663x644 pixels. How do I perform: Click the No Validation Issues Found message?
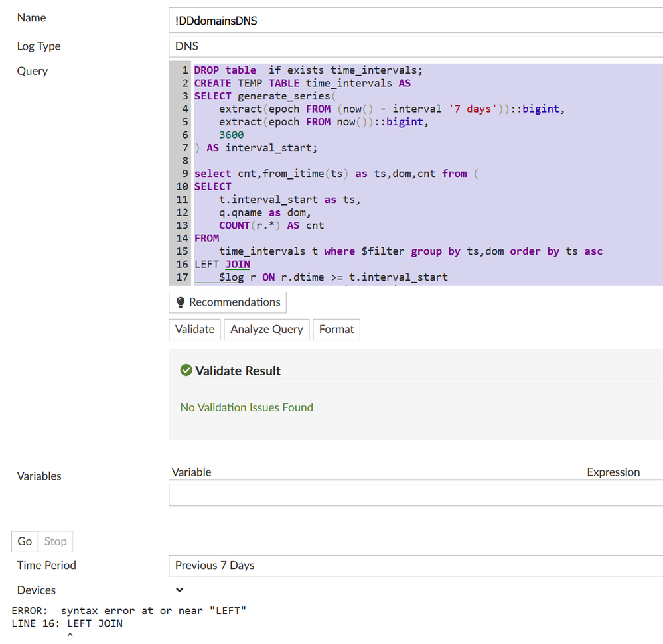tap(246, 407)
